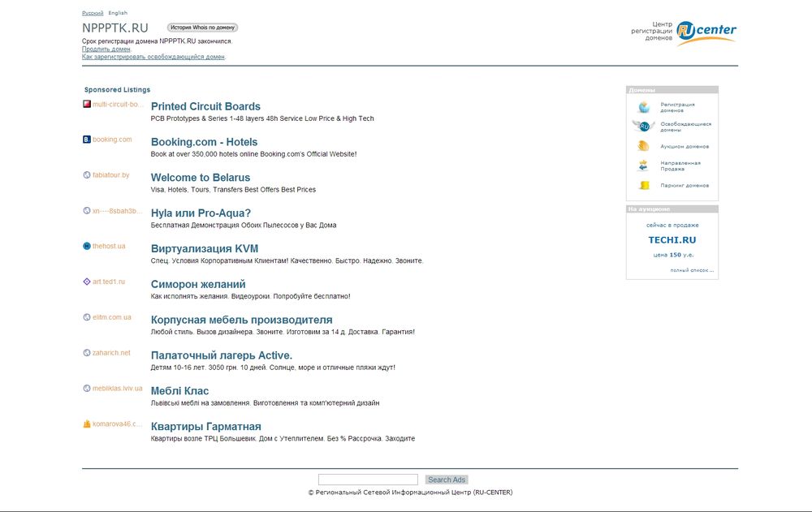
Task: Click the thehost.ua favicon
Action: coord(87,246)
